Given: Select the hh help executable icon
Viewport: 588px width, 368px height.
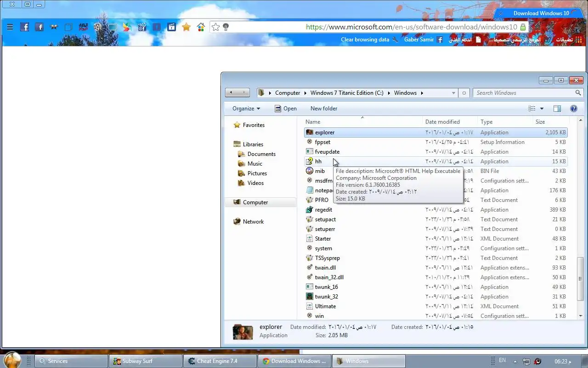Looking at the screenshot, I should (x=310, y=161).
